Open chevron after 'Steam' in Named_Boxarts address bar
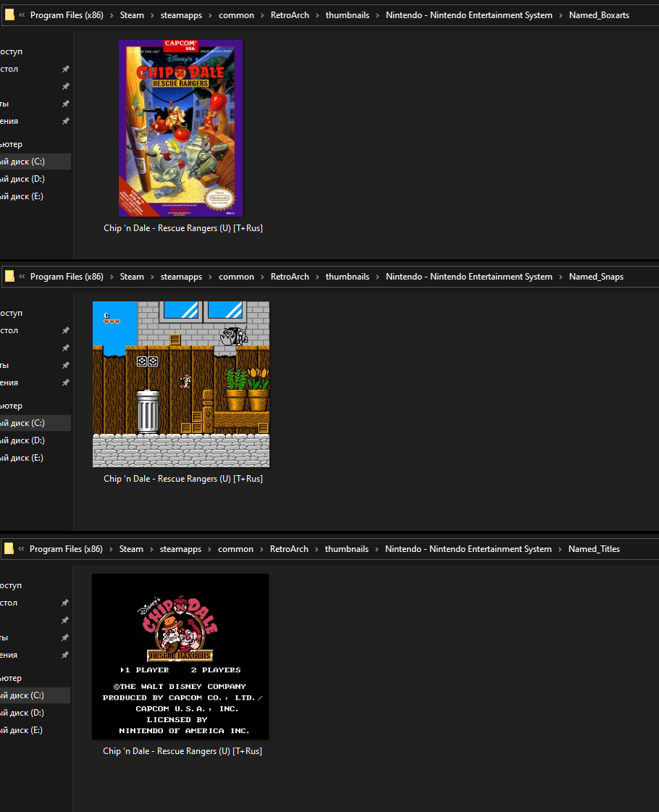 152,15
